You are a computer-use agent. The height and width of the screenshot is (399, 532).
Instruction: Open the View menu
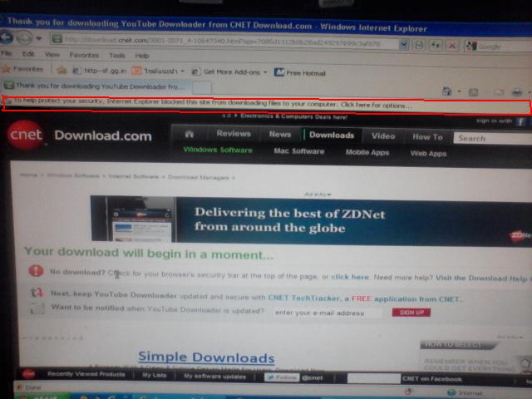pyautogui.click(x=52, y=55)
